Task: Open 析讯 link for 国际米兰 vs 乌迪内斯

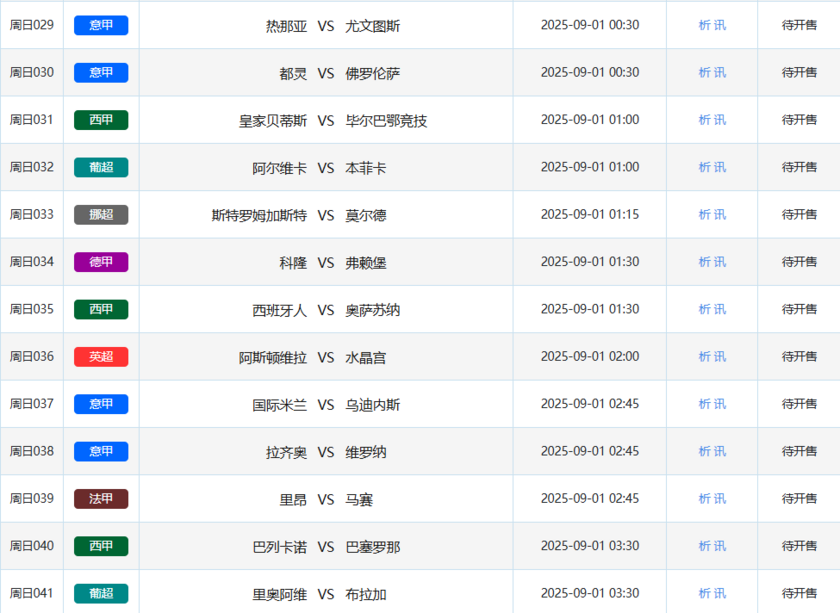Action: point(712,404)
